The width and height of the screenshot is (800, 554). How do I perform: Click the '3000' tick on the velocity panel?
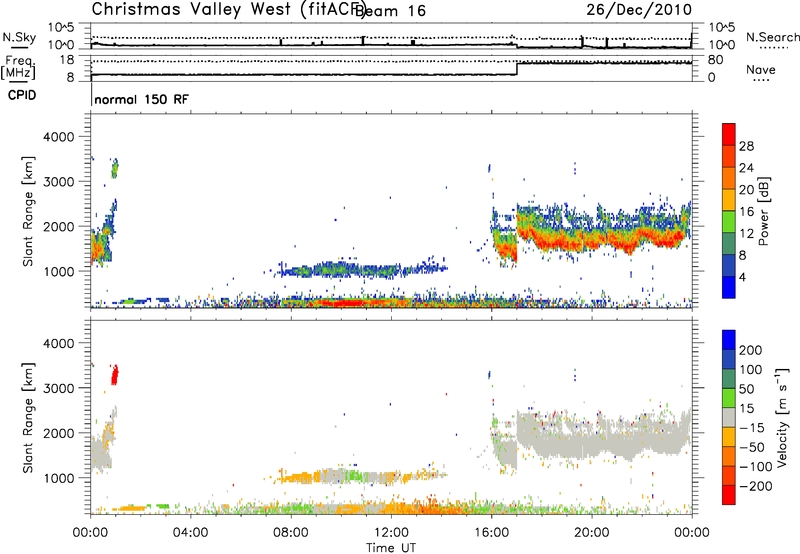(x=58, y=388)
